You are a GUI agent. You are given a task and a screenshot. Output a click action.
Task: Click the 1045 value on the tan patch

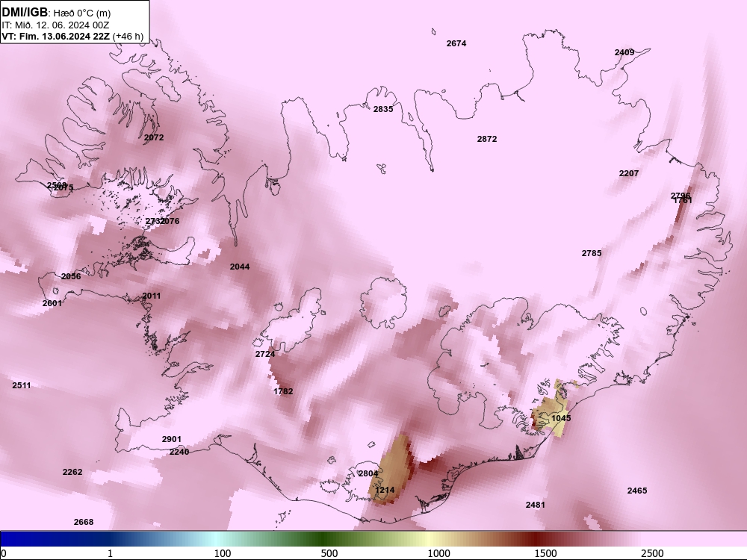pyautogui.click(x=561, y=418)
